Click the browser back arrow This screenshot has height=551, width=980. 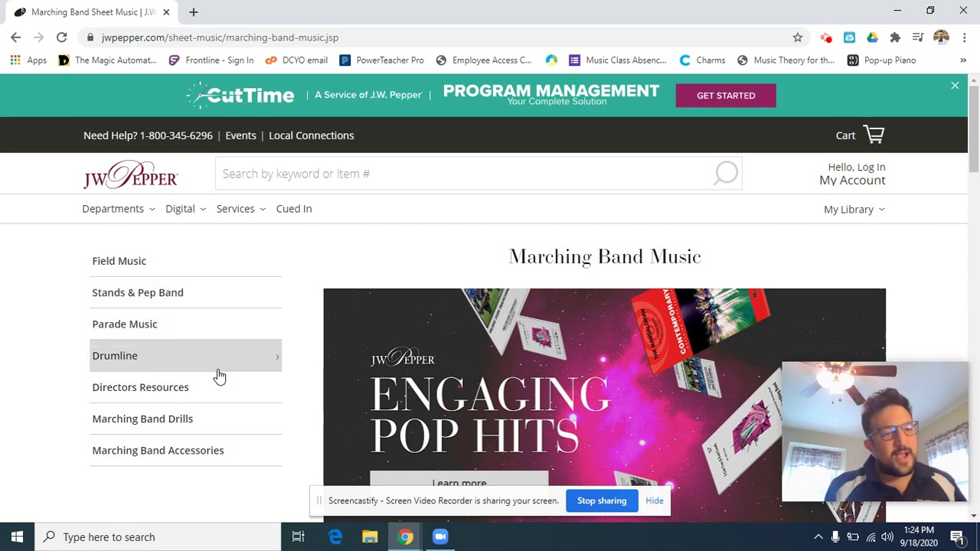click(x=15, y=37)
